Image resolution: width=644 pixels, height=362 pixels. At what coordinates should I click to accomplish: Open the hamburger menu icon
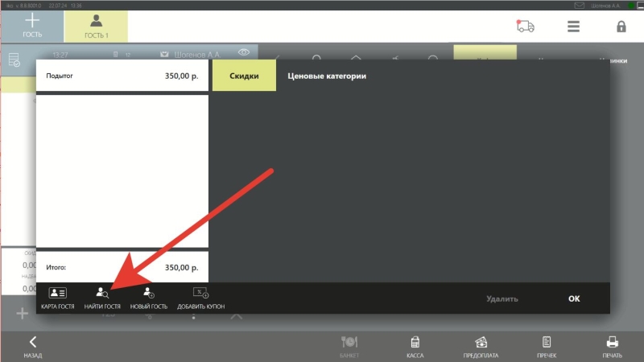click(573, 27)
